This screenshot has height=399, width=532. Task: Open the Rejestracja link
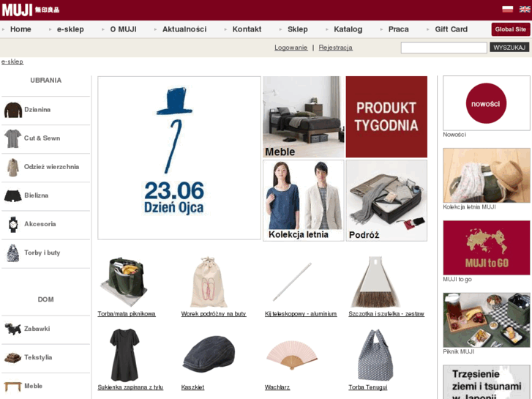pyautogui.click(x=336, y=48)
